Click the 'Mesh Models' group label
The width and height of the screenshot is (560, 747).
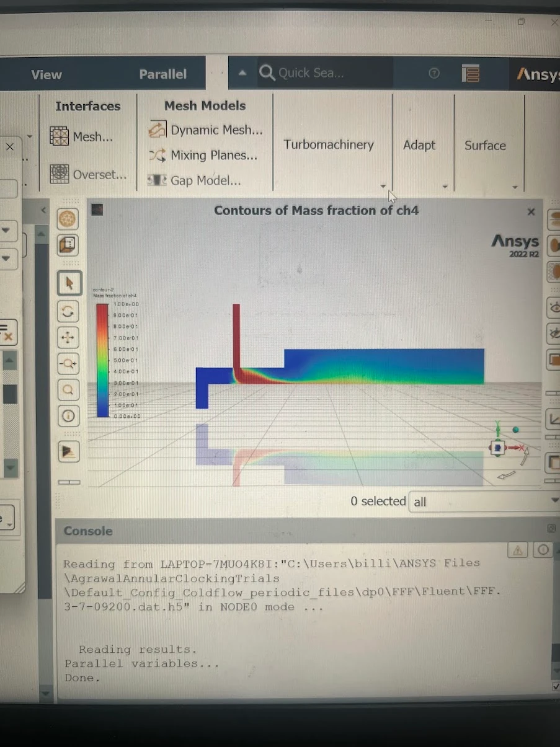click(x=205, y=106)
